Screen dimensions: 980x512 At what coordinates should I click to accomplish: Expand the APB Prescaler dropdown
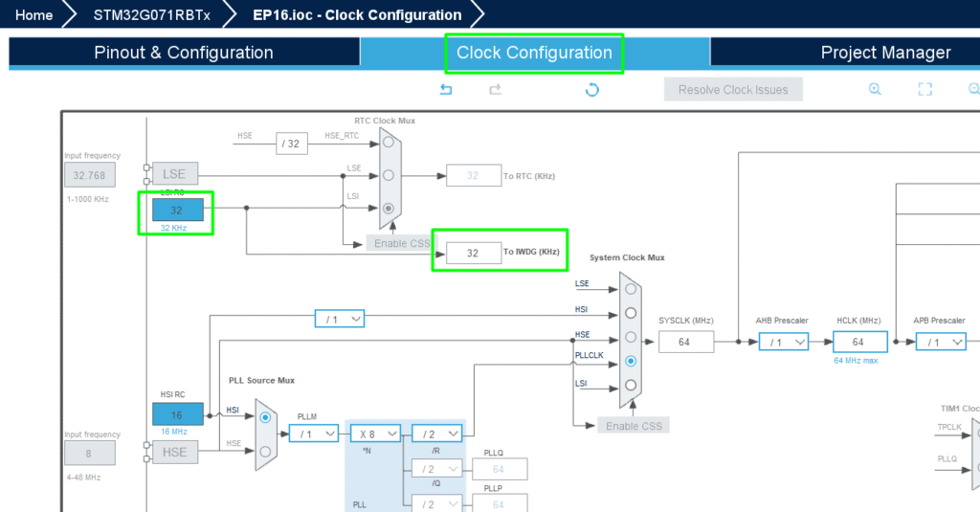940,342
